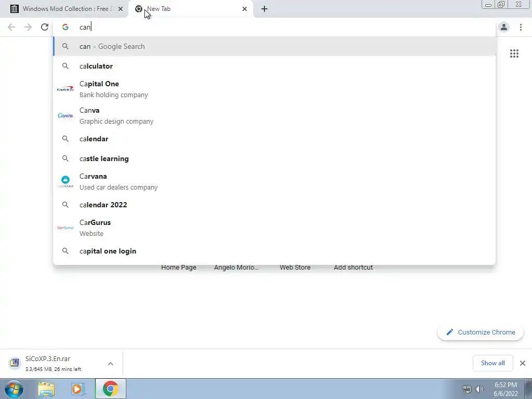Image resolution: width=532 pixels, height=399 pixels.
Task: Choose the 'calculator' suggestion
Action: [274, 66]
